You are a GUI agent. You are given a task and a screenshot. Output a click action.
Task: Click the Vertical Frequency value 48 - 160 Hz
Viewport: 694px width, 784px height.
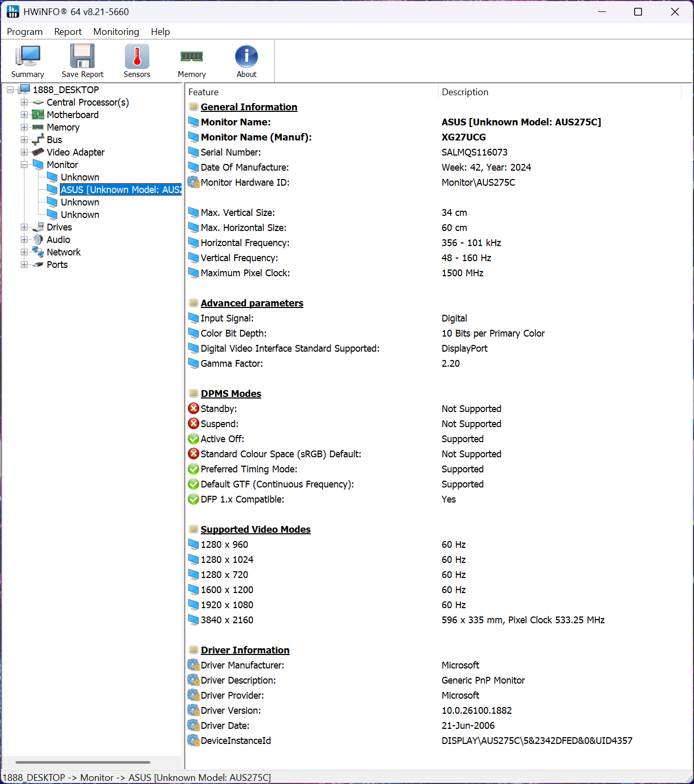click(466, 258)
